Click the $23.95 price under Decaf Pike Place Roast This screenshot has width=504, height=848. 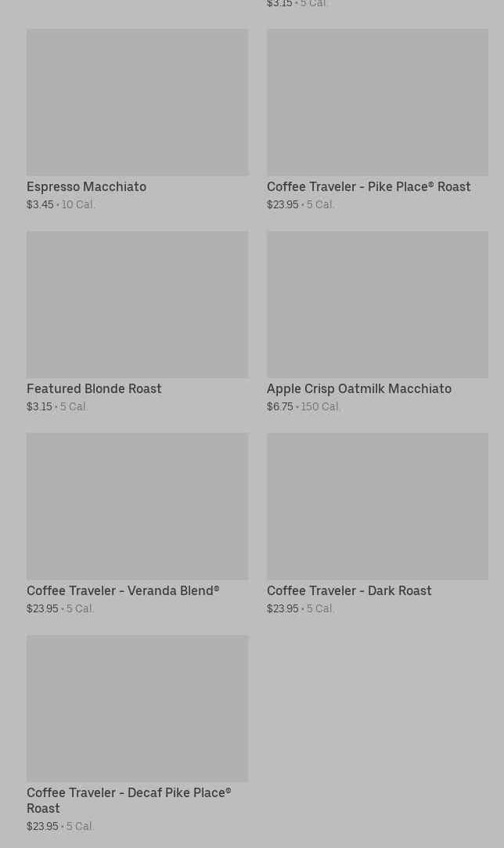click(x=43, y=826)
